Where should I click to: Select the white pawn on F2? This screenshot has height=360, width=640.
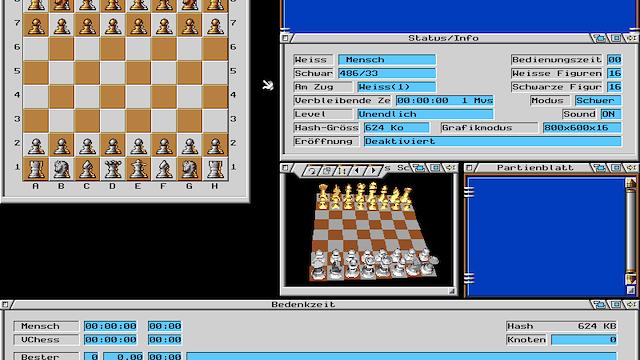[164, 145]
